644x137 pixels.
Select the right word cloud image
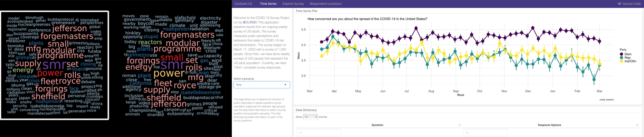pyautogui.click(x=173, y=65)
